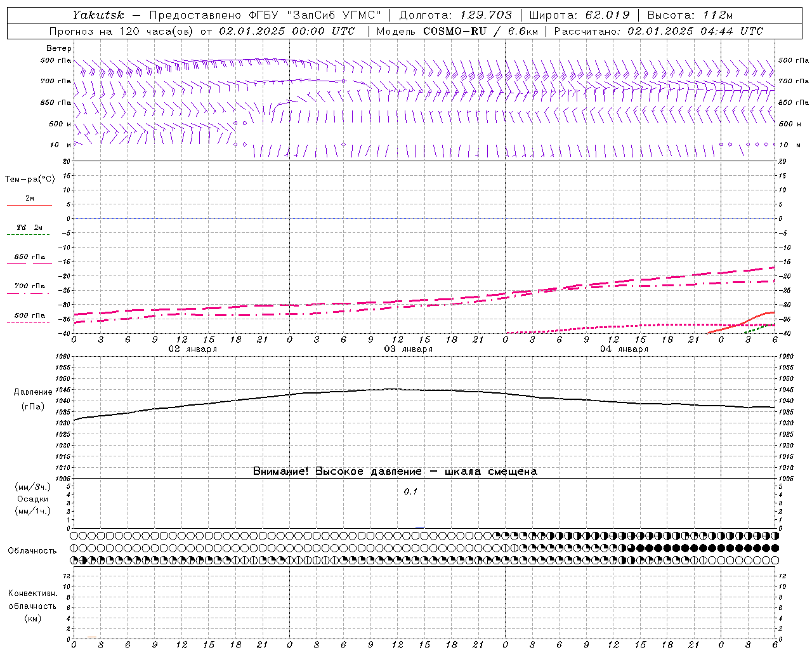Click the (км) convective cloud unit label
The height and width of the screenshot is (650, 812).
33,618
